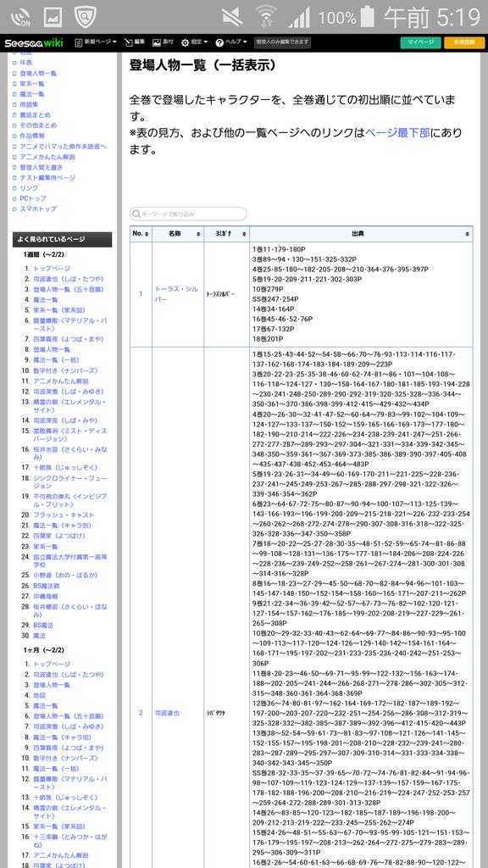
Task: Tap the Wi-Fi icon in the status bar
Action: (267, 17)
